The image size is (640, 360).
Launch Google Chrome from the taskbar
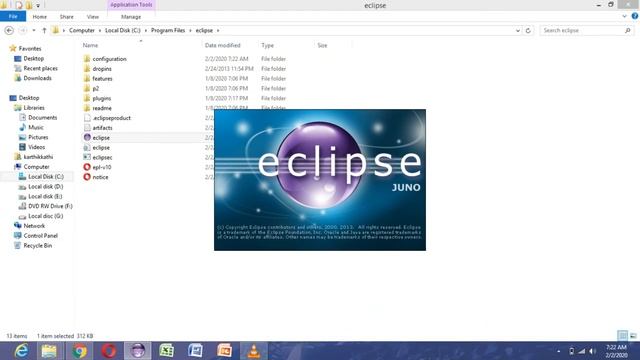click(80, 351)
